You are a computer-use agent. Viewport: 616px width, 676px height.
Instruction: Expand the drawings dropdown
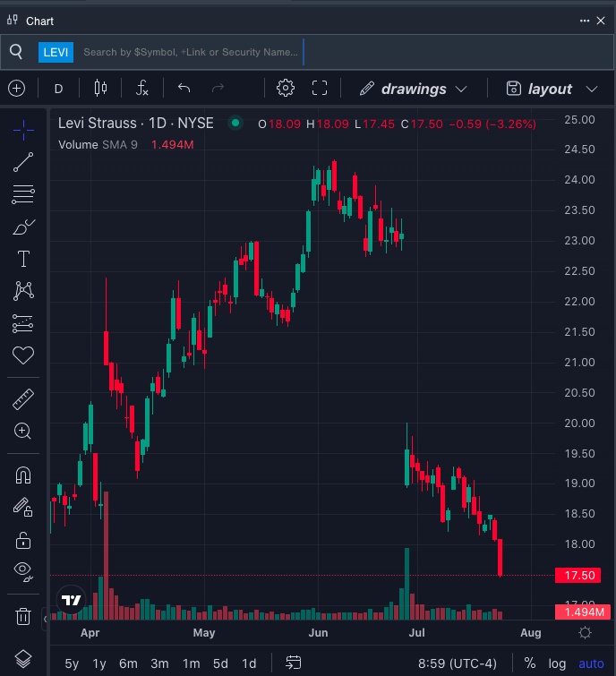414,89
